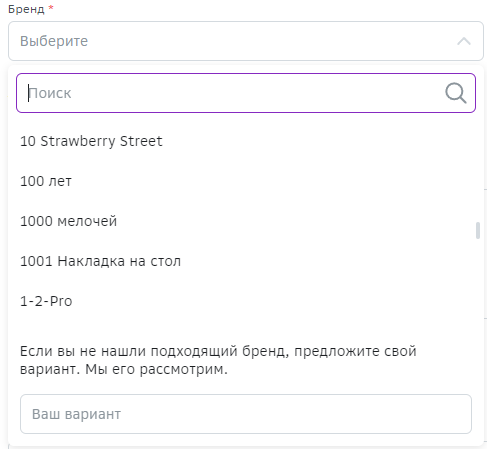Select 1001 Накладка на стол option
Viewport: 487px width, 449px height.
tap(100, 261)
